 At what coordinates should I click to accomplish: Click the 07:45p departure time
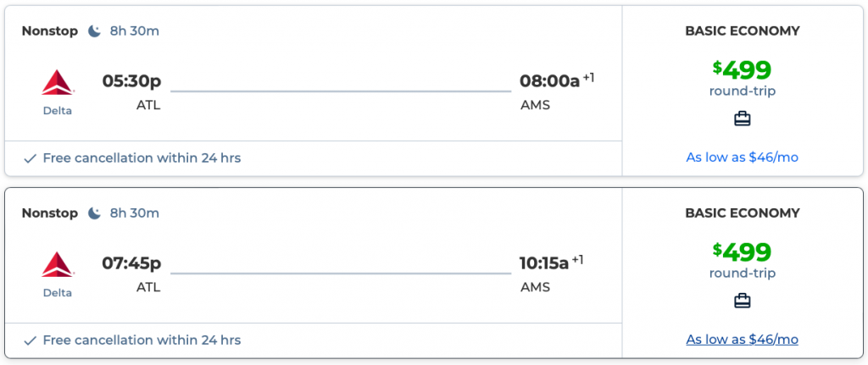point(131,263)
